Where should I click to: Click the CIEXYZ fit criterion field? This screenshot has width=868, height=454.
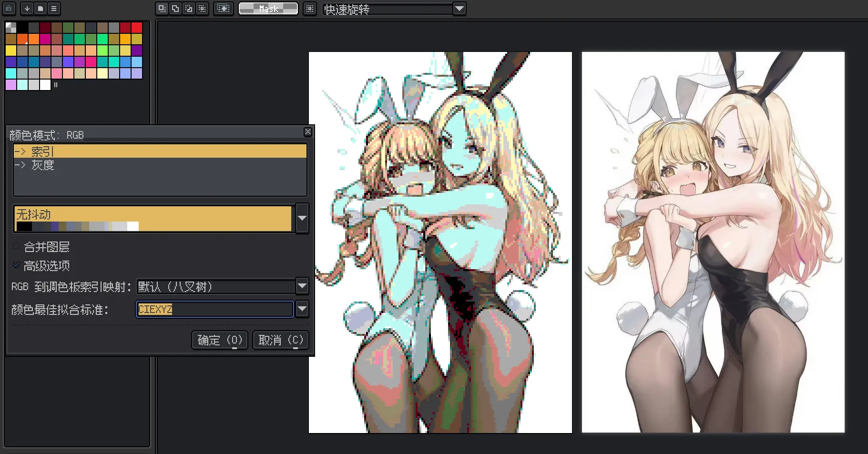click(x=215, y=309)
